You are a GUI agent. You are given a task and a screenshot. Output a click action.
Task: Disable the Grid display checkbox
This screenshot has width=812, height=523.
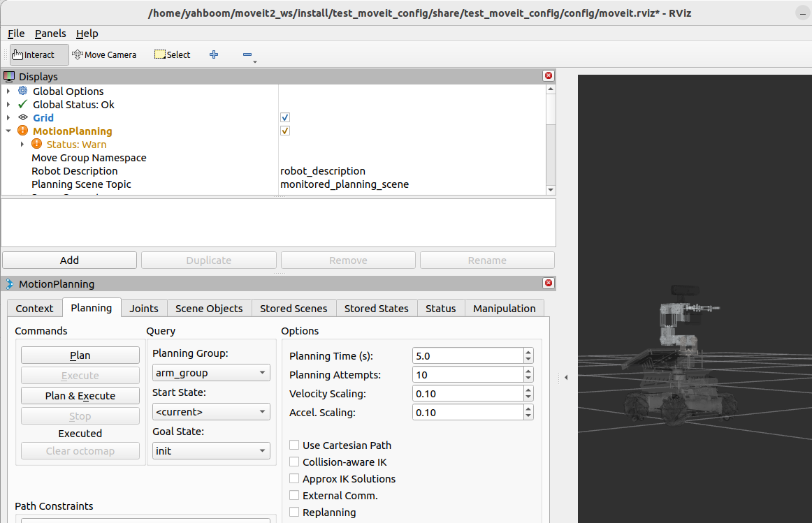click(x=285, y=117)
